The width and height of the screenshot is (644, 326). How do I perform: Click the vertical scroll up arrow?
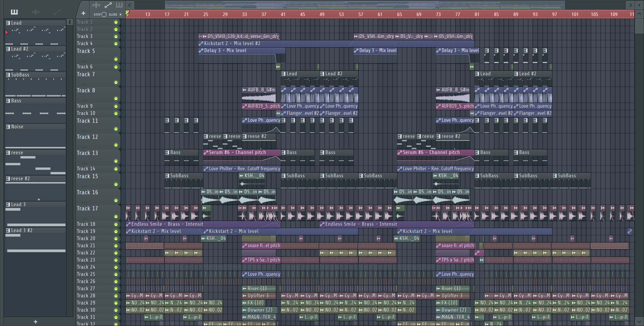[x=639, y=14]
